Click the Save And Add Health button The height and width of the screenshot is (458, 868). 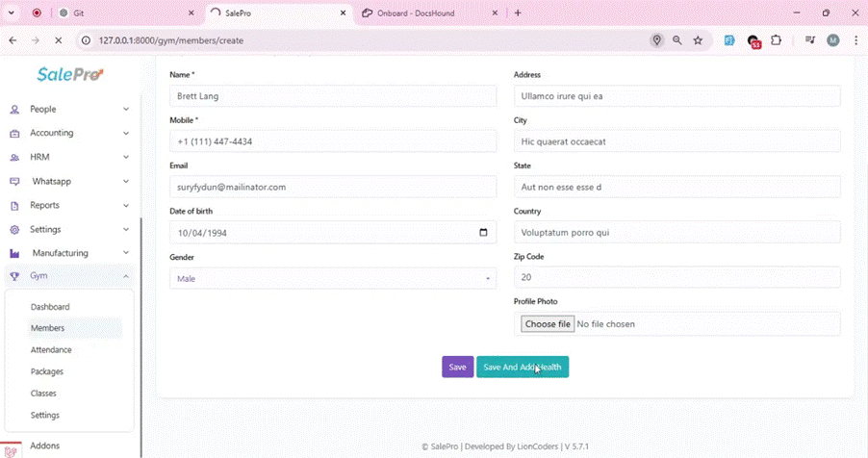522,367
